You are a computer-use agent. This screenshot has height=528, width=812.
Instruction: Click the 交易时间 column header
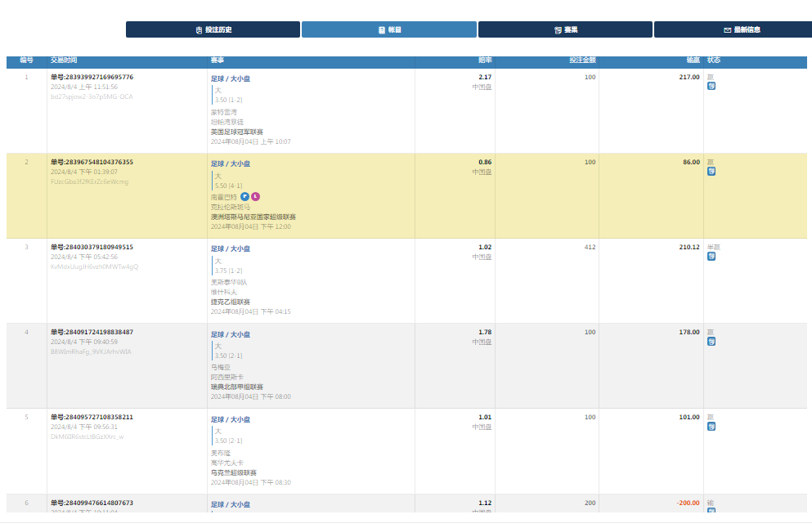[x=64, y=60]
